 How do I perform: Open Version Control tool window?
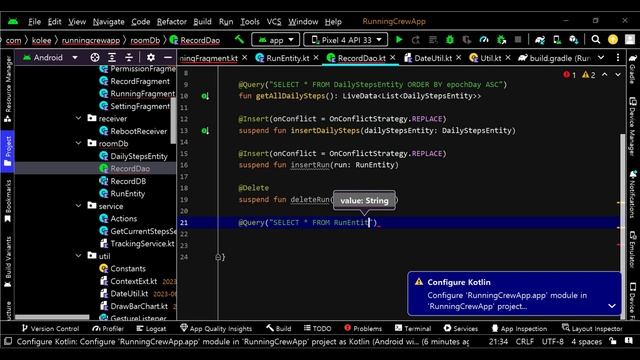coord(50,328)
